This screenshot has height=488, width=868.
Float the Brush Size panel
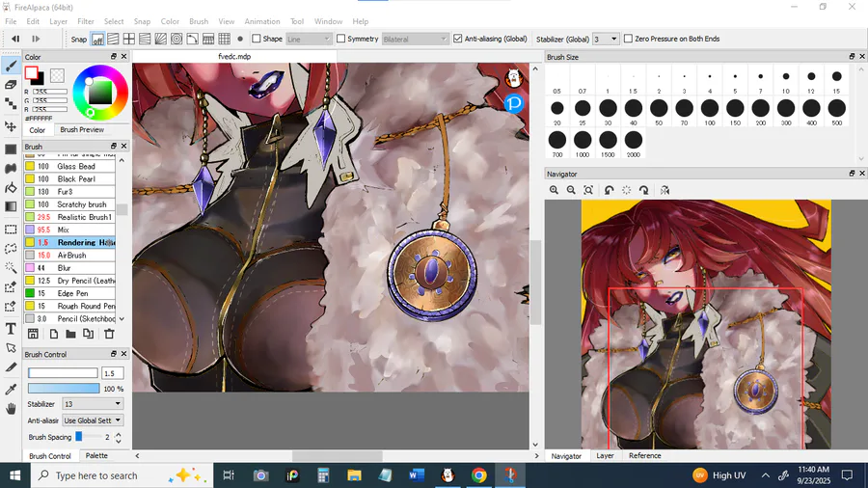[852, 57]
